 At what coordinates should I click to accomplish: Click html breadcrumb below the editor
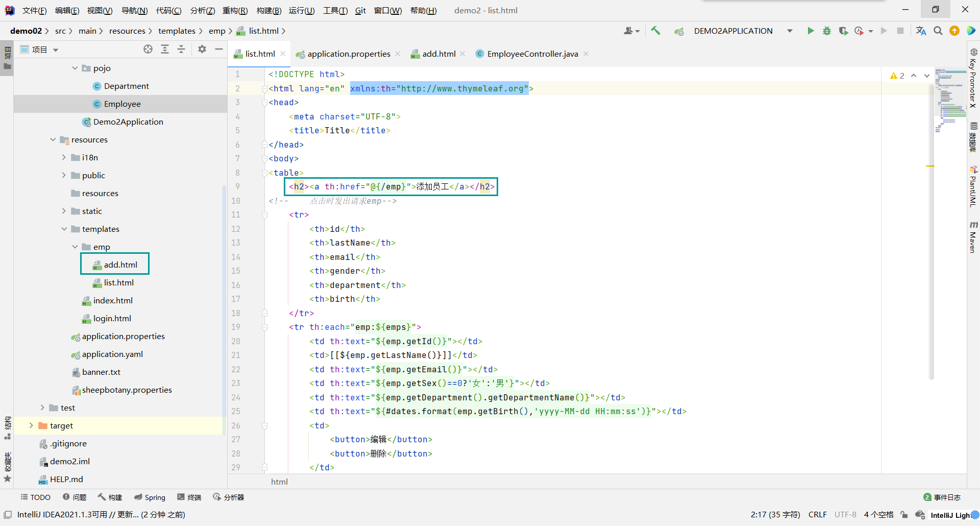[x=279, y=482]
